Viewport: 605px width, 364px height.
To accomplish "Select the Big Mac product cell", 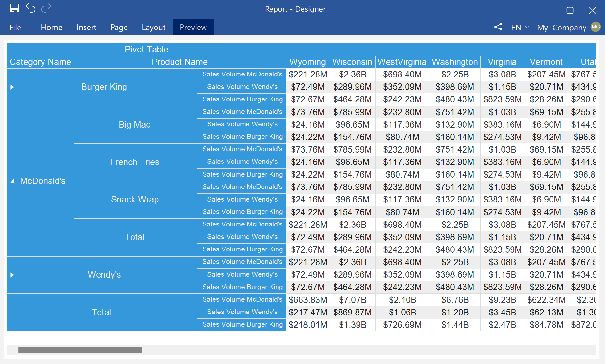I will pos(135,125).
